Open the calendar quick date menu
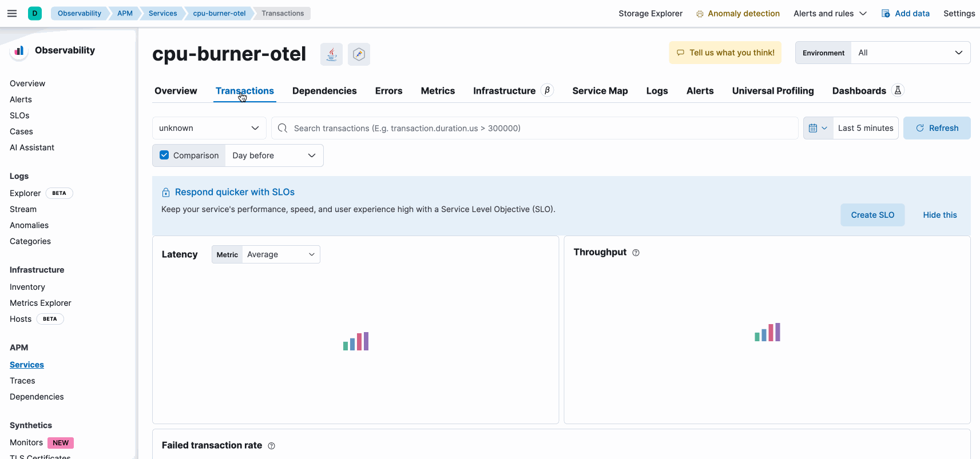Image resolution: width=980 pixels, height=459 pixels. [x=818, y=128]
